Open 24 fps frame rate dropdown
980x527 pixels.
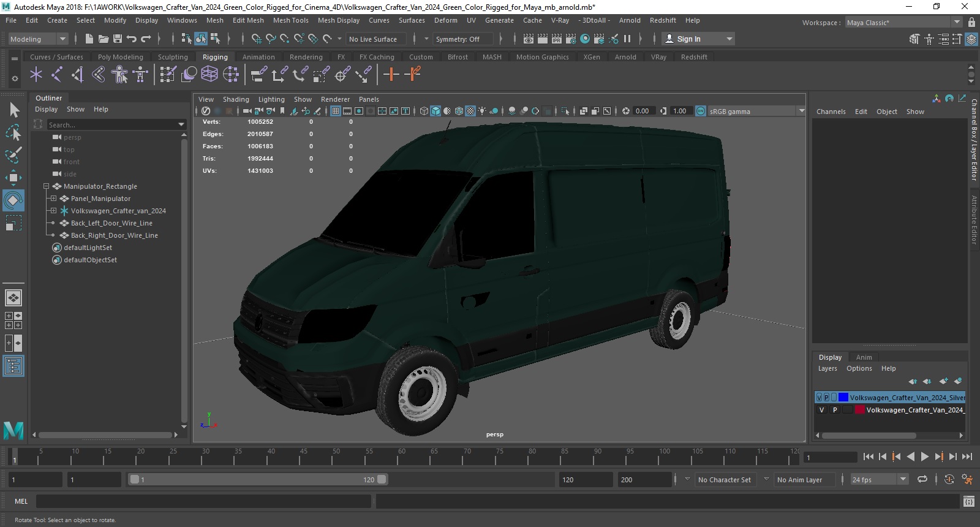pos(880,479)
